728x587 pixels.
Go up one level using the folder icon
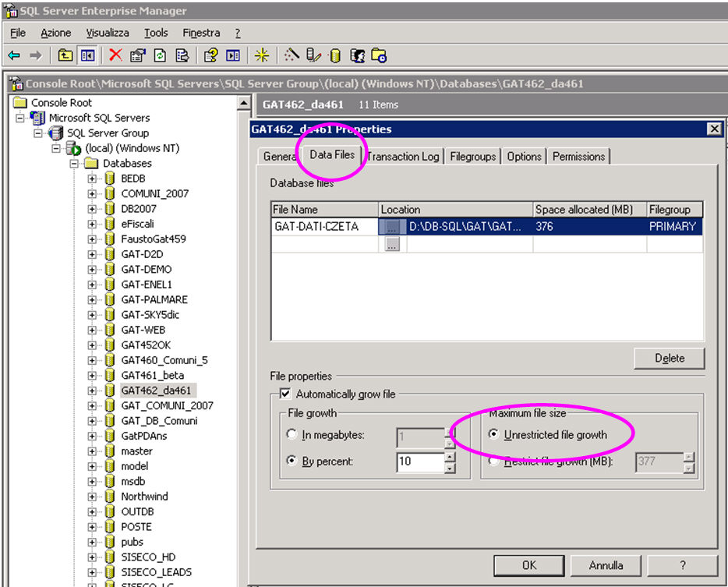point(65,55)
